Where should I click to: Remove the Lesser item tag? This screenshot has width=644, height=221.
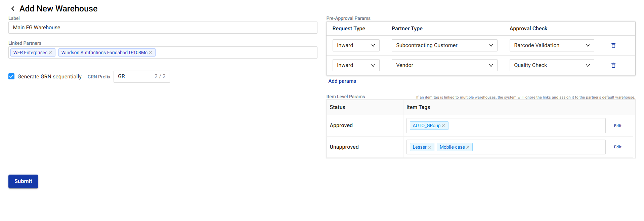[x=429, y=147]
